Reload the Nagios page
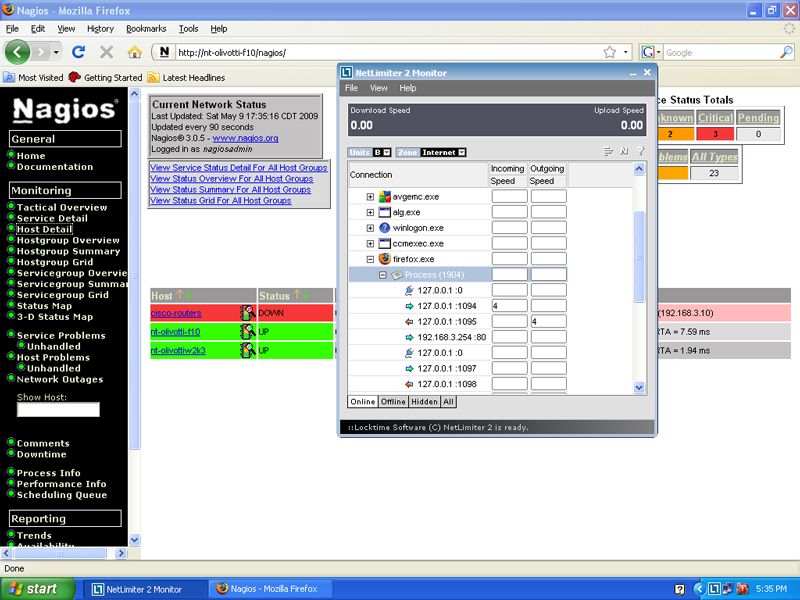 pos(79,52)
